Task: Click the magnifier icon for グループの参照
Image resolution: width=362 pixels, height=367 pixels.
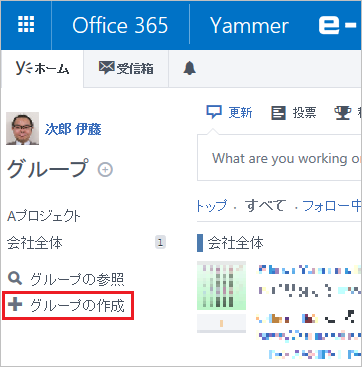Action: click(14, 279)
